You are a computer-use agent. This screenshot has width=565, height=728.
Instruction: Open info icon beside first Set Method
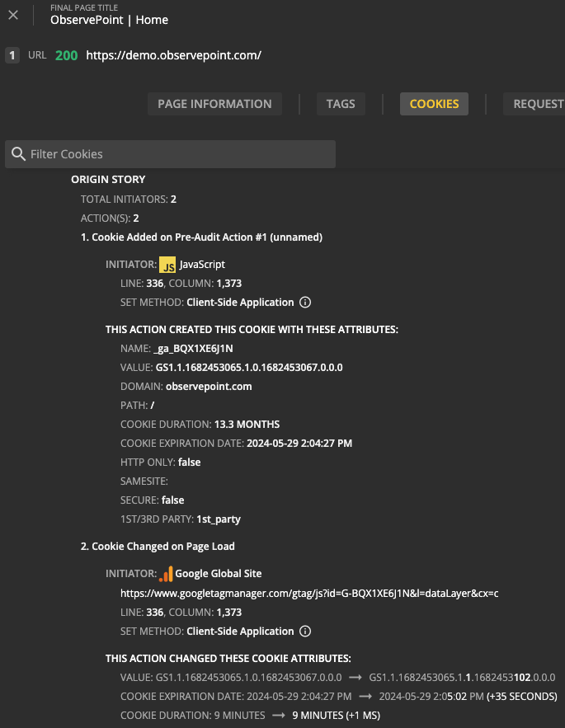(x=305, y=303)
